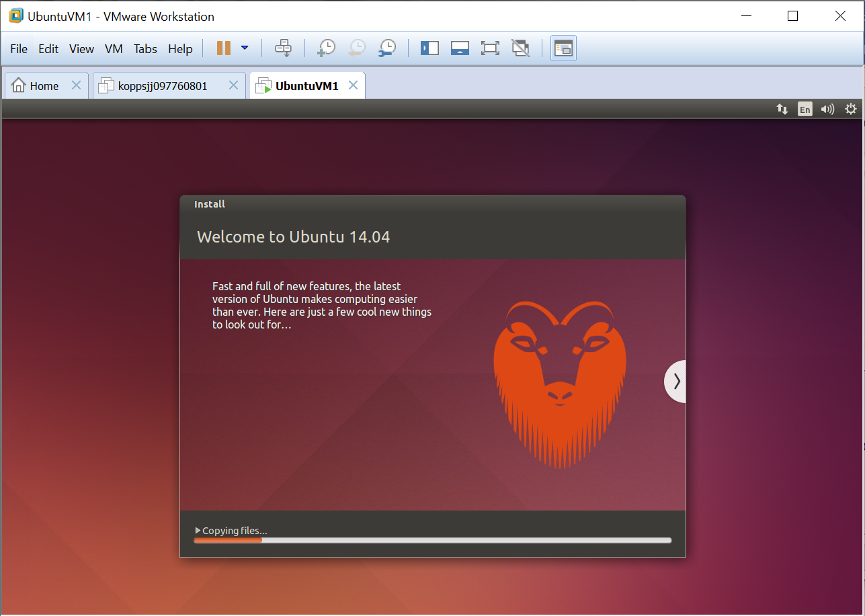
Task: Advance the installer slideshow with the arrow
Action: pos(676,382)
